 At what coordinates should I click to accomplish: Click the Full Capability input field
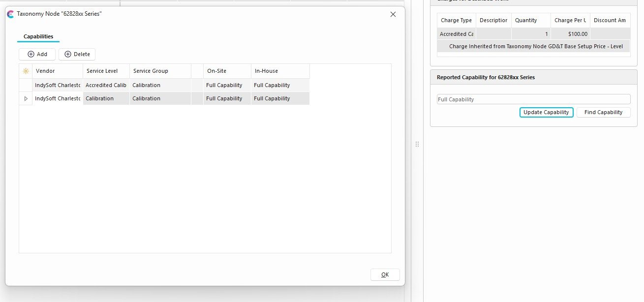coord(533,99)
